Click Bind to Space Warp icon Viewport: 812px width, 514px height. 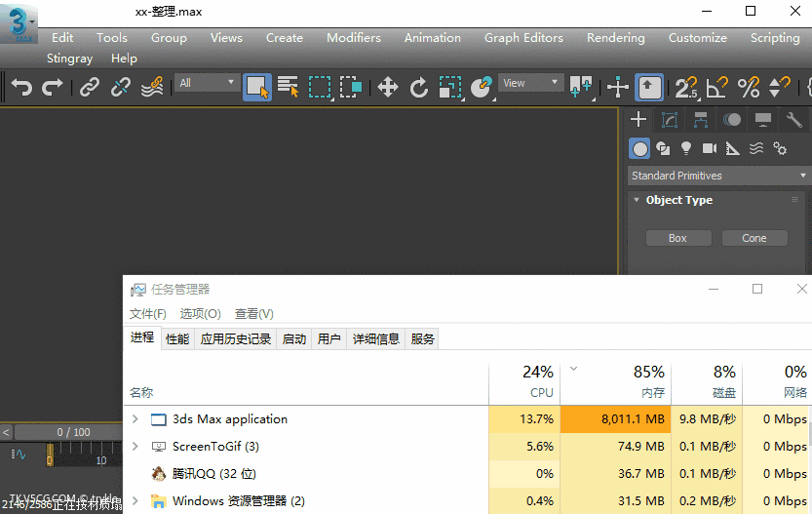coord(152,87)
